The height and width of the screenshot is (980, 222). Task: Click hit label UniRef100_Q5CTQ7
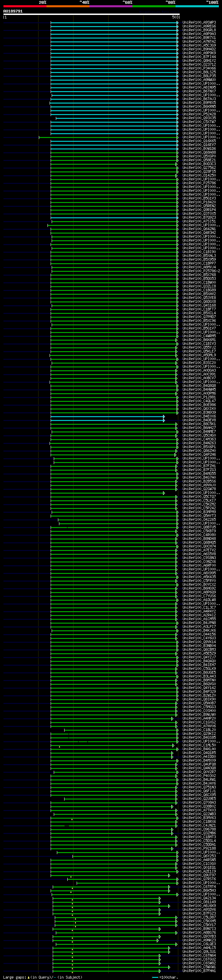pyautogui.click(x=199, y=496)
